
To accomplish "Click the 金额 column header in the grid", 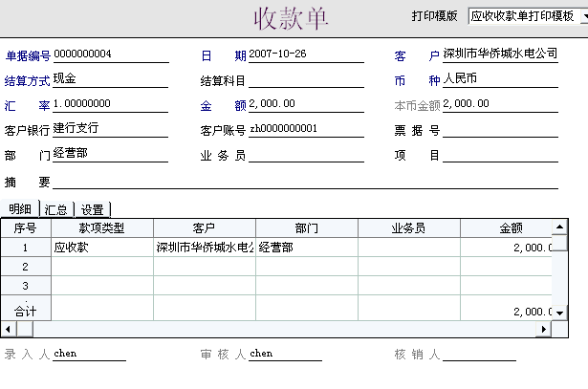I will pyautogui.click(x=506, y=227).
